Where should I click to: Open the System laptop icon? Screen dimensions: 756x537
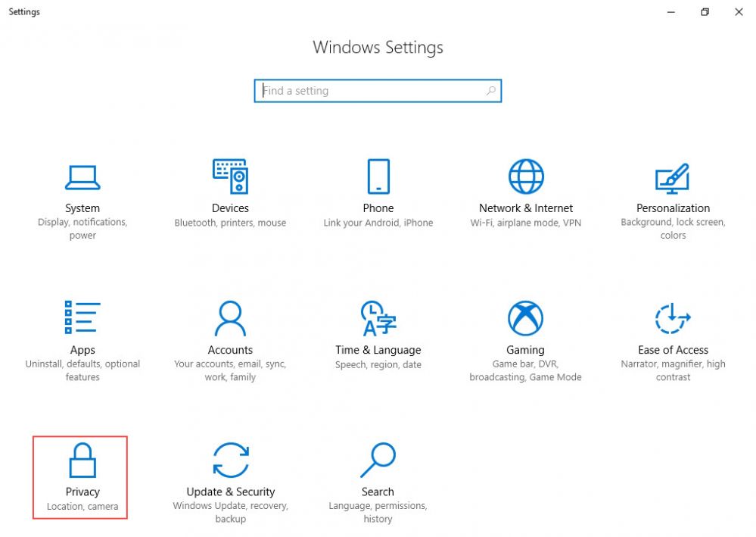(82, 177)
